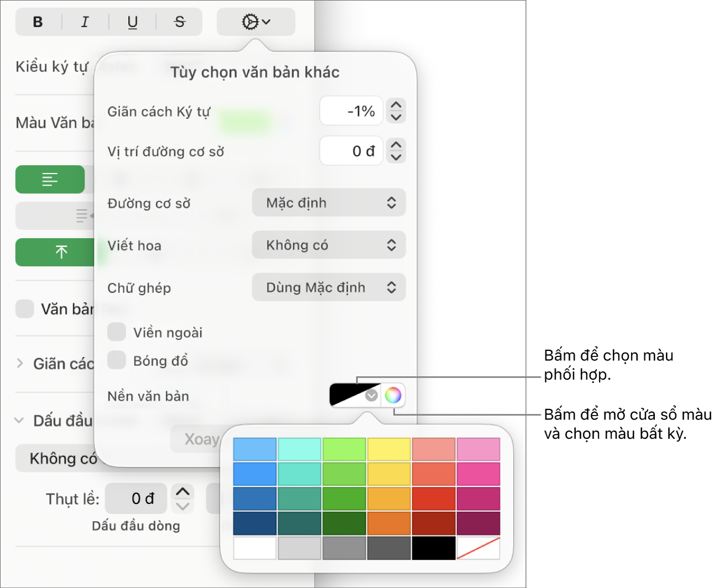Viewport: 719px width, 588px height.
Task: Toggle Bold text formatting
Action: click(x=38, y=22)
